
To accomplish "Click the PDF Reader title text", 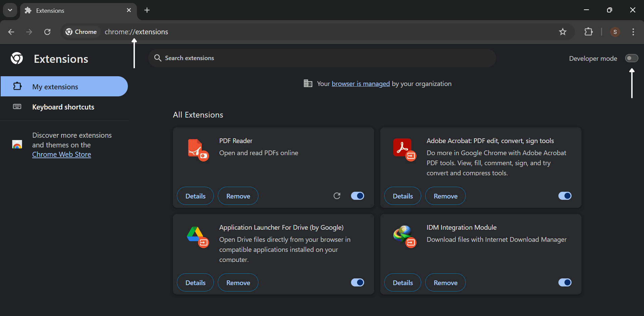I will point(236,141).
